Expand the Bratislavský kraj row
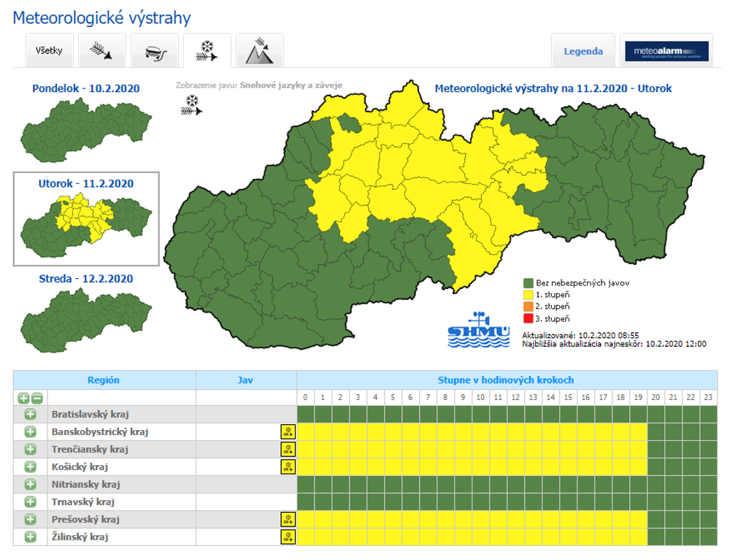This screenshot has height=560, width=730. [x=31, y=414]
